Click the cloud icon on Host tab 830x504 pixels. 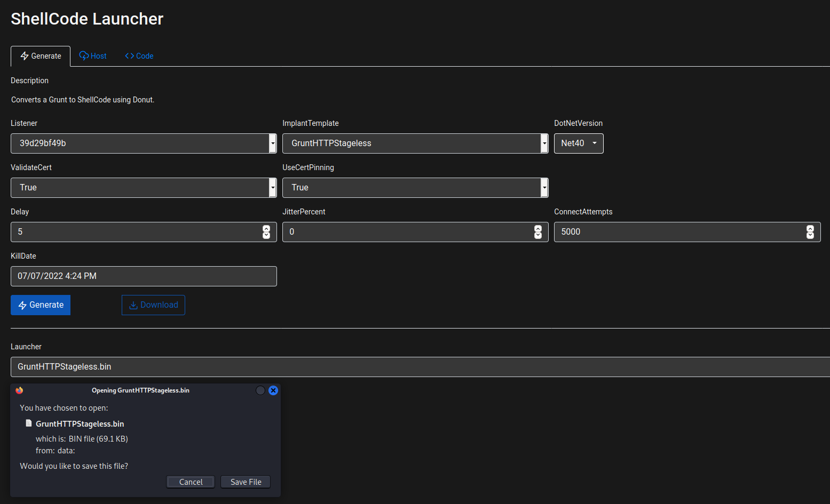coord(84,56)
